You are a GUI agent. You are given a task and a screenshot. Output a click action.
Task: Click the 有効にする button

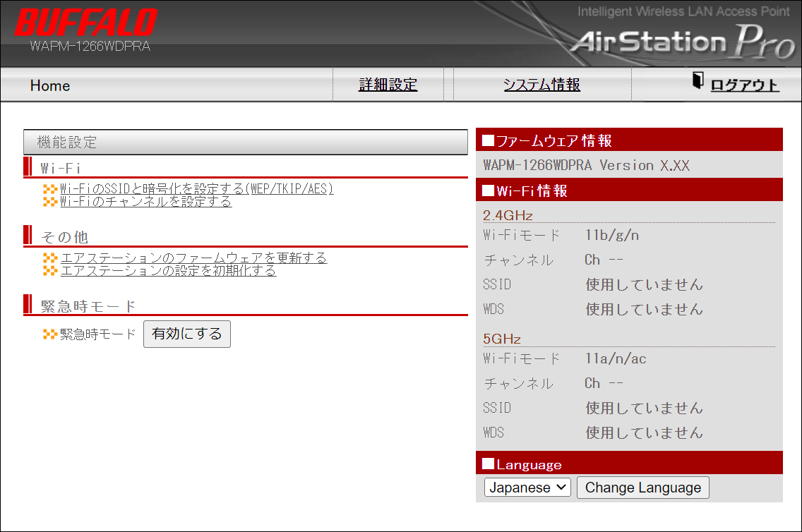186,334
